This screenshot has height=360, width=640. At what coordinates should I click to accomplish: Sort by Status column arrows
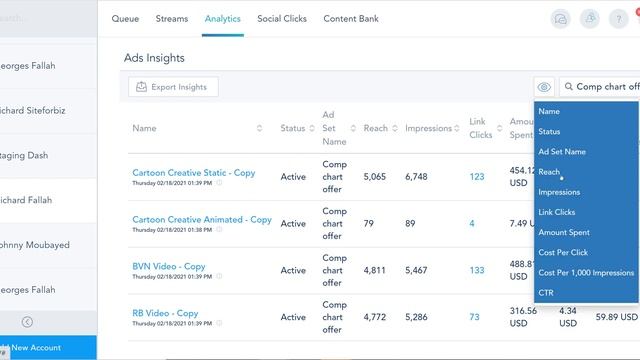click(x=312, y=128)
